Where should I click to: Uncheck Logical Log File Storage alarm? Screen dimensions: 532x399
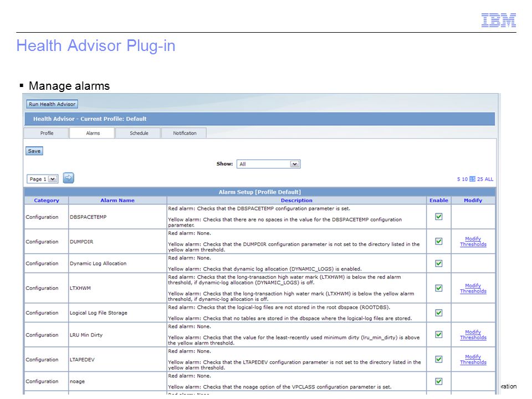point(439,313)
